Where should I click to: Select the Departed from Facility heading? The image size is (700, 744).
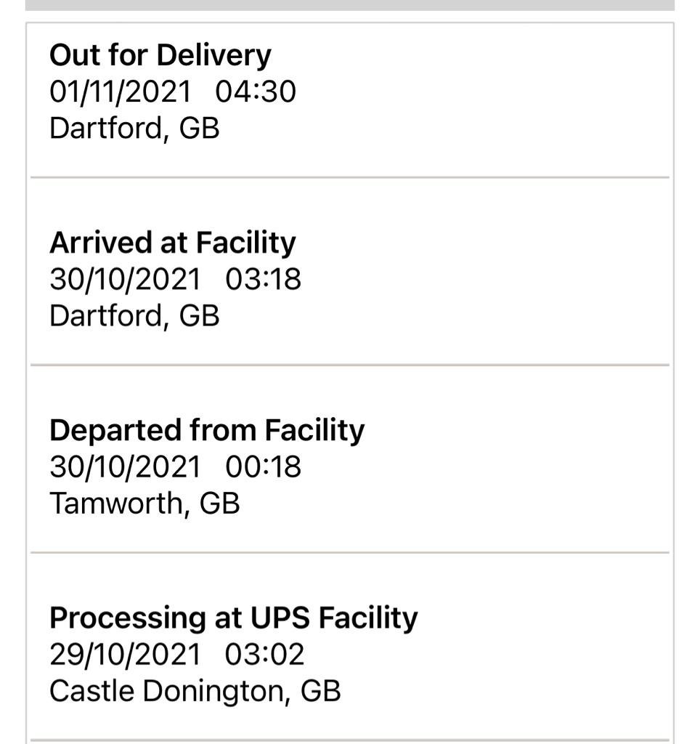point(207,430)
